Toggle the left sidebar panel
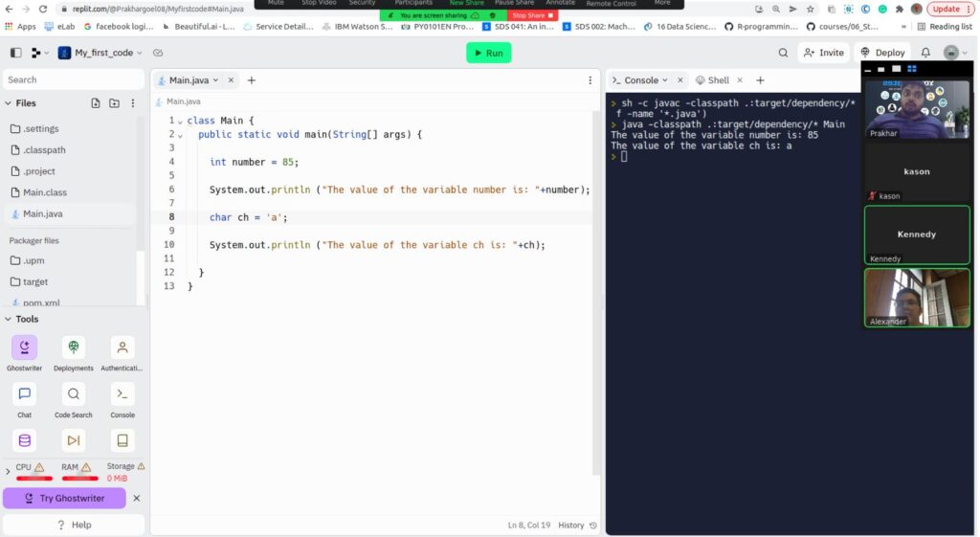The image size is (980, 537). click(x=15, y=53)
